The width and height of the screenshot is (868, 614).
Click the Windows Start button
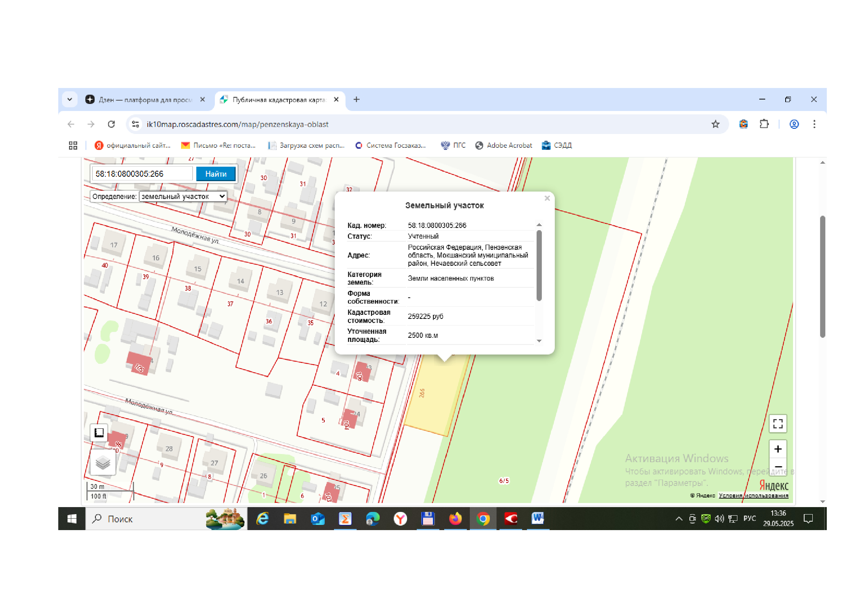(72, 519)
